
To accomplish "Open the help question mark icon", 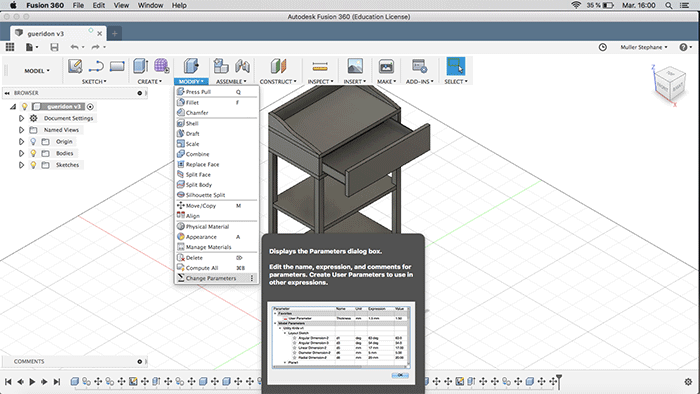I will coord(683,47).
